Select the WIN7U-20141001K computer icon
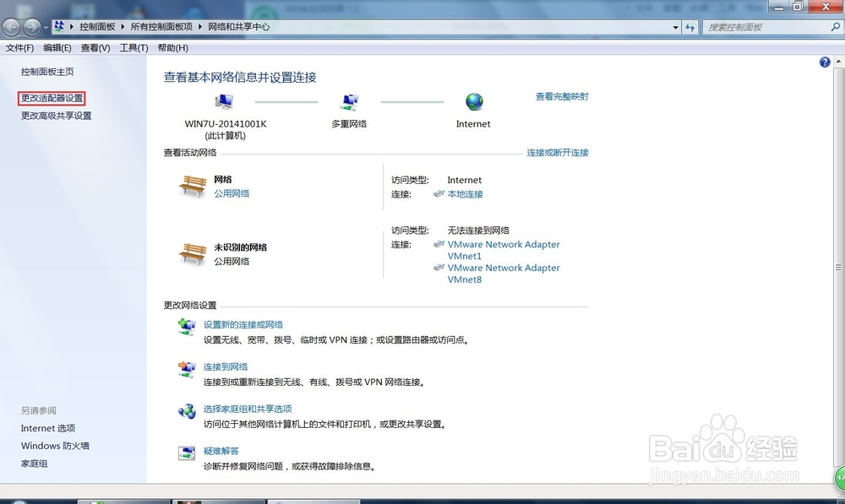This screenshot has width=845, height=504. click(224, 100)
